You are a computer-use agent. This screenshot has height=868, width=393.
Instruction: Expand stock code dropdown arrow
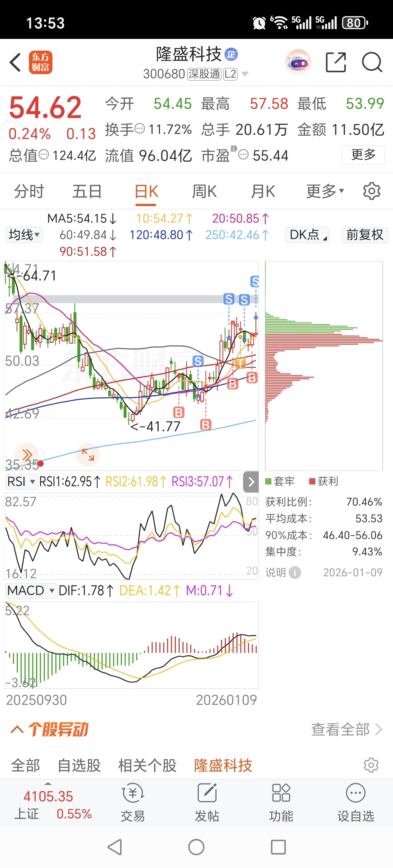pos(245,74)
